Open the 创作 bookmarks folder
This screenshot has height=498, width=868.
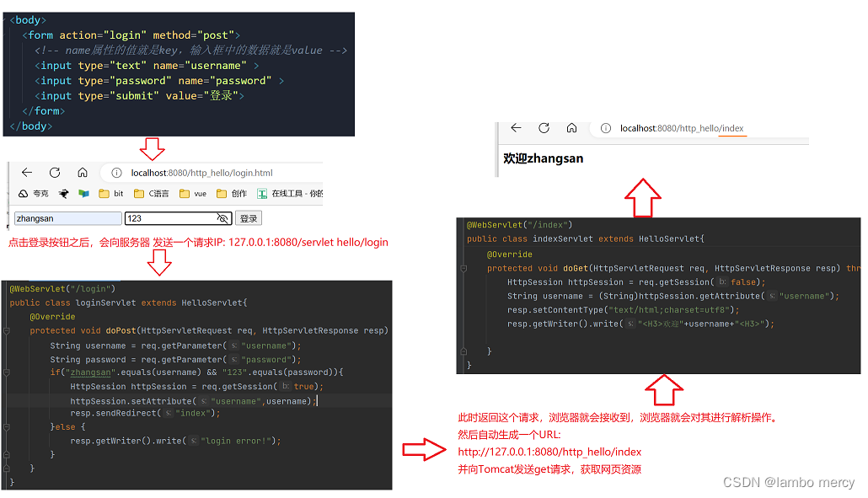pyautogui.click(x=232, y=194)
